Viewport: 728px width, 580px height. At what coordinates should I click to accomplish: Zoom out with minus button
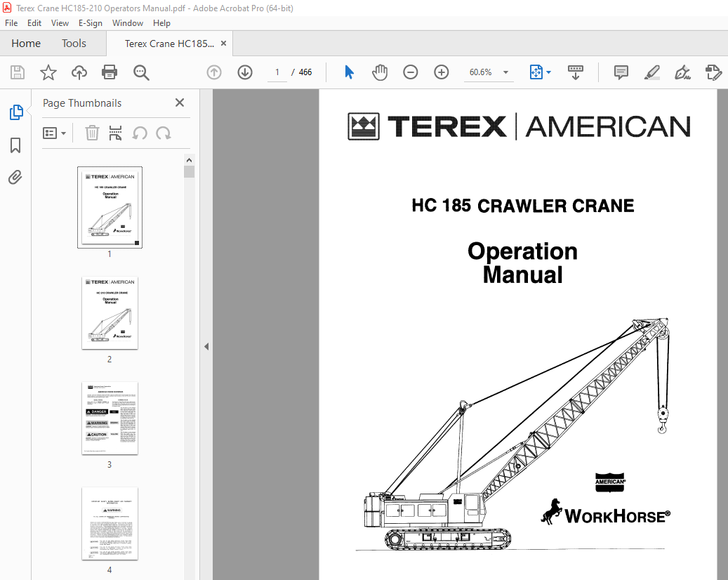(x=411, y=72)
